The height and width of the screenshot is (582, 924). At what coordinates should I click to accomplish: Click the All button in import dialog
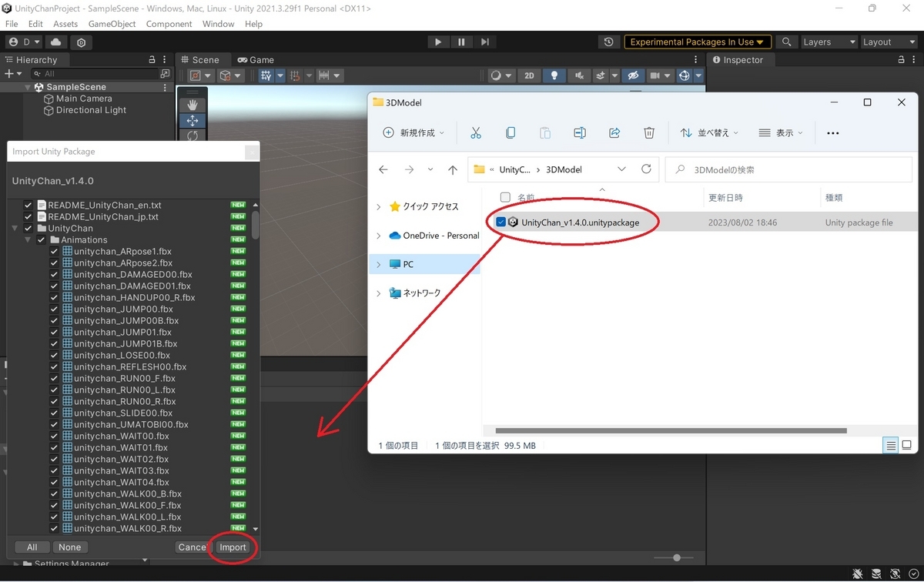[x=32, y=547]
